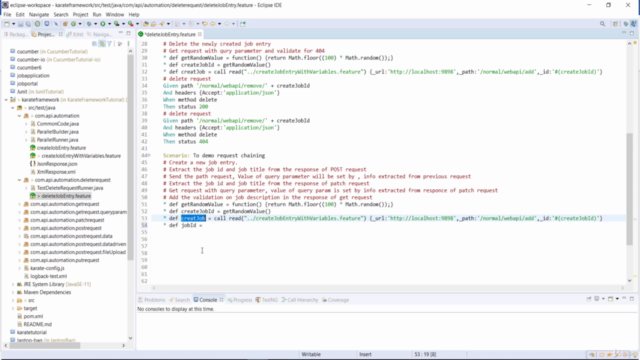
Task: Click the Display Selected Console icon
Action: [x=597, y=298]
